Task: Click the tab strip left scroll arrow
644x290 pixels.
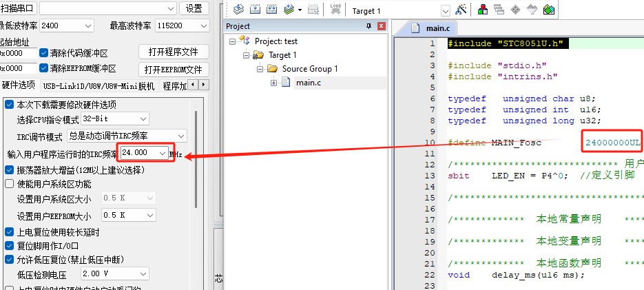Action: [x=193, y=85]
